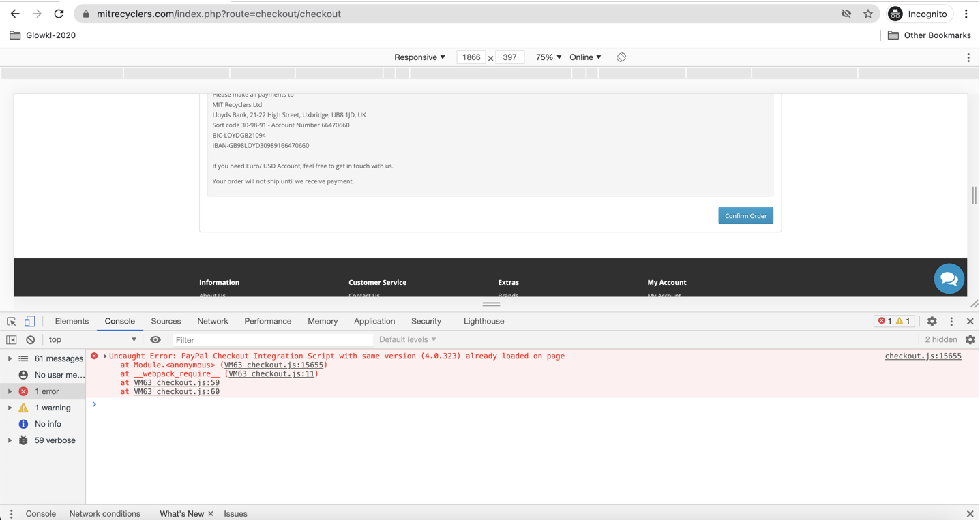Viewport: 980px width, 520px height.
Task: Open the top JavaScript context dropdown
Action: tap(93, 339)
